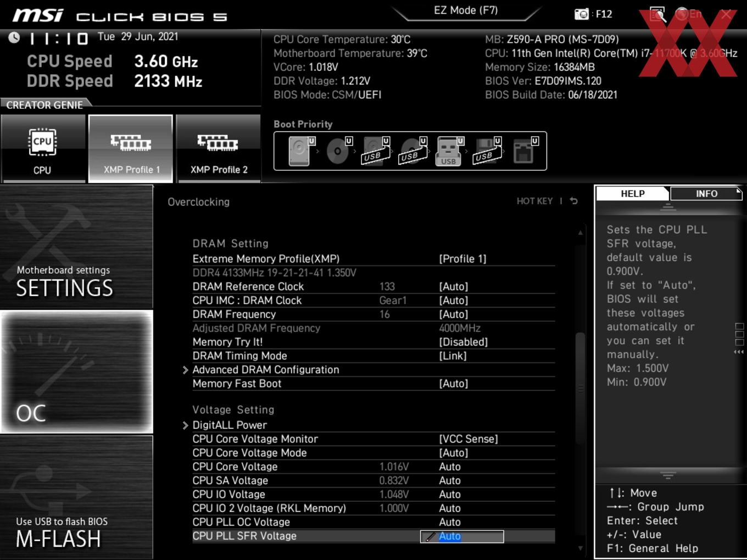747x560 pixels.
Task: Click the 'DDR Speed 2133 MHz' readout
Action: [x=114, y=81]
